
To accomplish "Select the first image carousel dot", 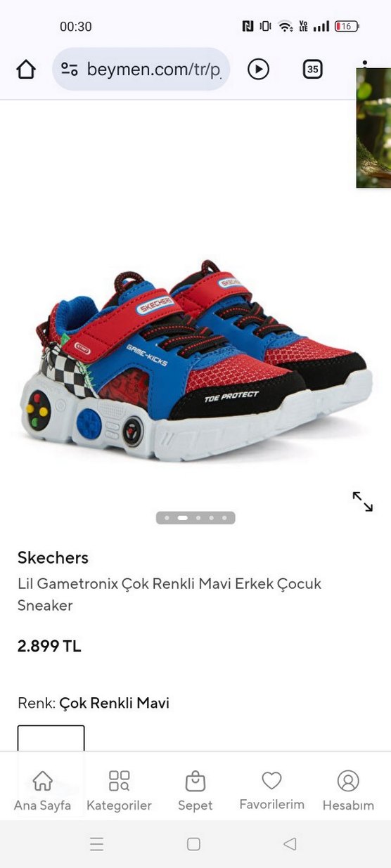I will [x=167, y=518].
